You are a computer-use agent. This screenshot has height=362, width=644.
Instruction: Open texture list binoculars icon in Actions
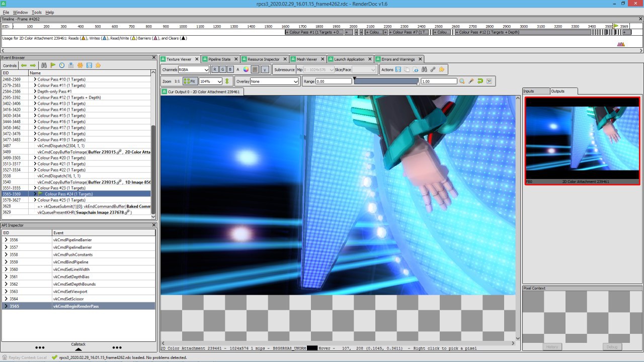424,69
